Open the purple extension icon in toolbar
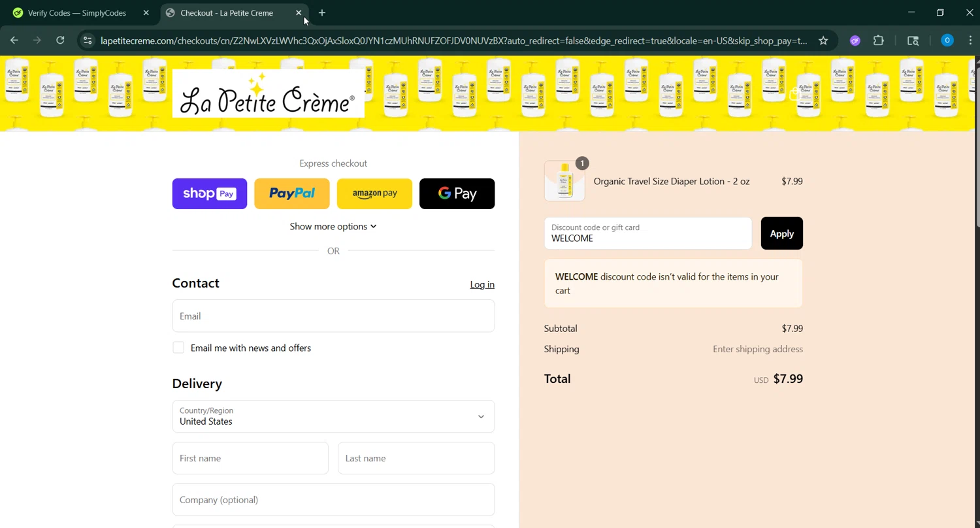980x528 pixels. [855, 41]
